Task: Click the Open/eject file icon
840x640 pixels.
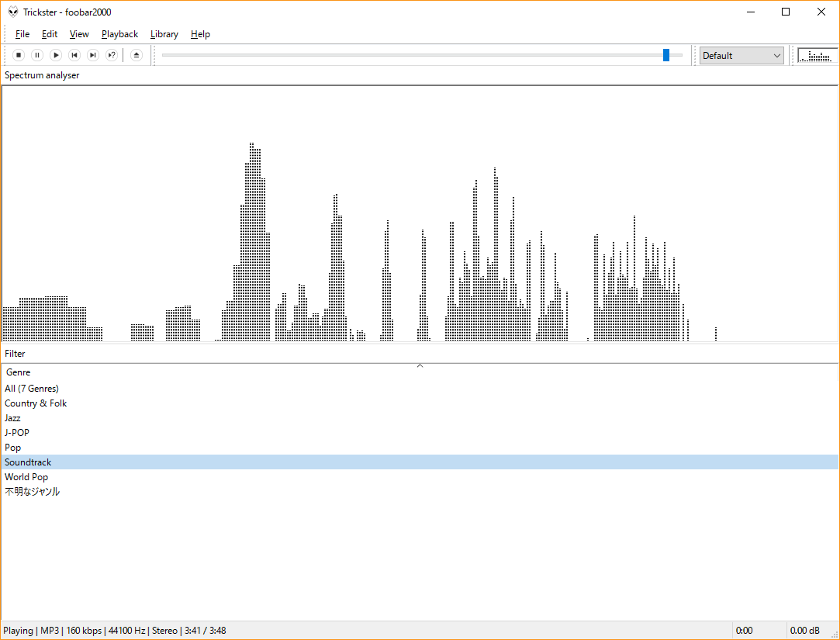Action: 137,55
